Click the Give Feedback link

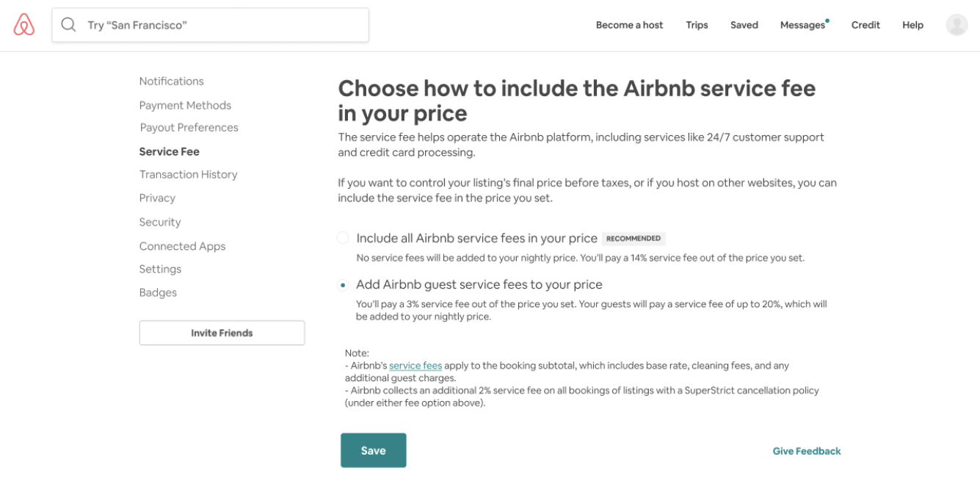tap(807, 451)
